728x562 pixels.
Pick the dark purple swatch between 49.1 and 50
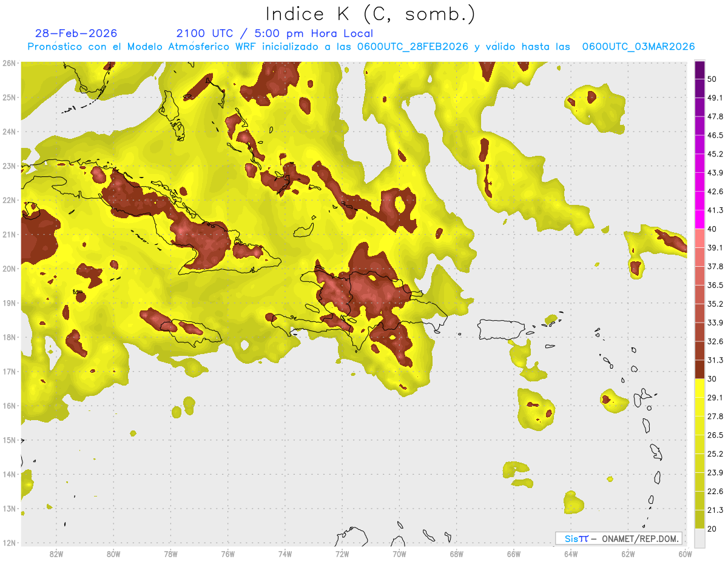click(x=699, y=88)
